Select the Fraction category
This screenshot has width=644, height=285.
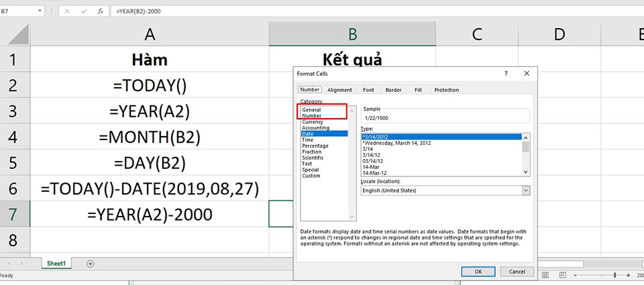pyautogui.click(x=312, y=152)
